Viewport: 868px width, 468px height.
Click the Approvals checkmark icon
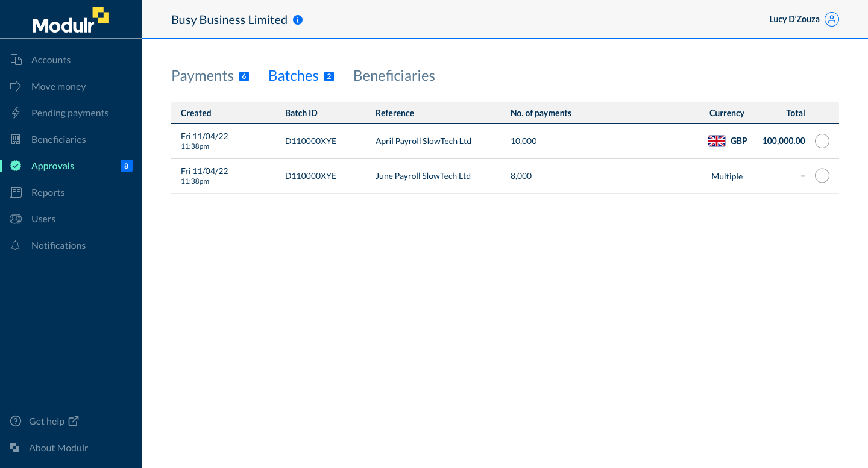coord(16,166)
